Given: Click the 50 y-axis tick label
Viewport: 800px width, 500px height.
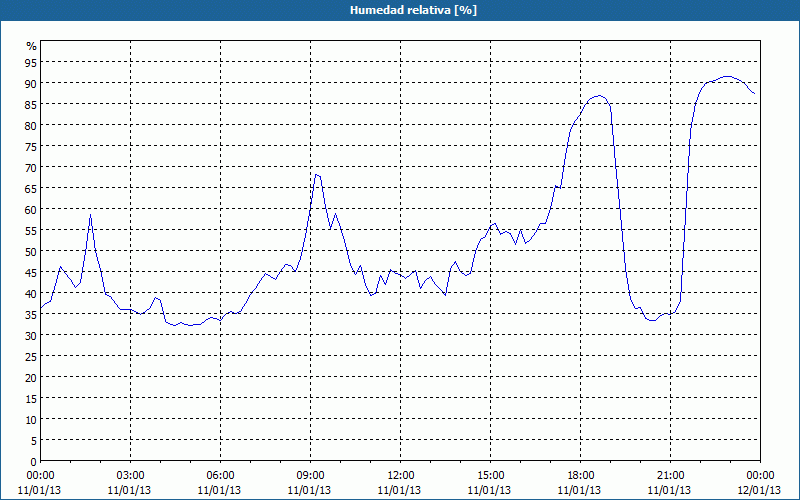Looking at the screenshot, I should coord(31,251).
